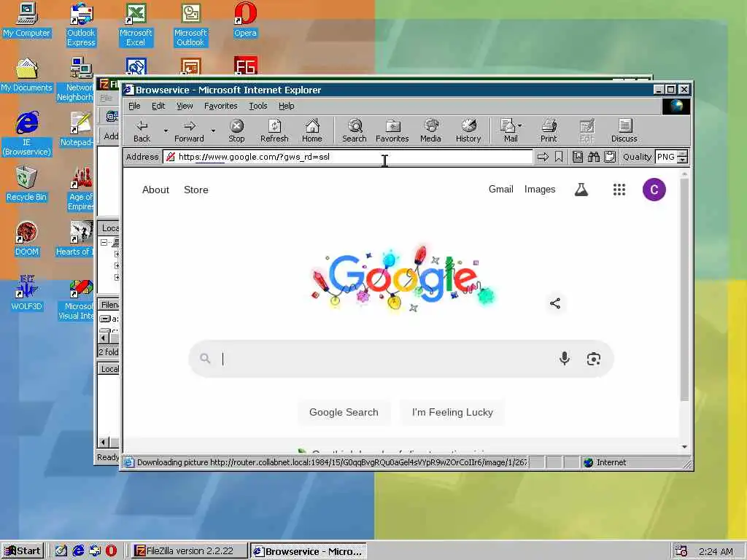This screenshot has height=560, width=747.
Task: Stop page loading with Stop button
Action: [236, 131]
